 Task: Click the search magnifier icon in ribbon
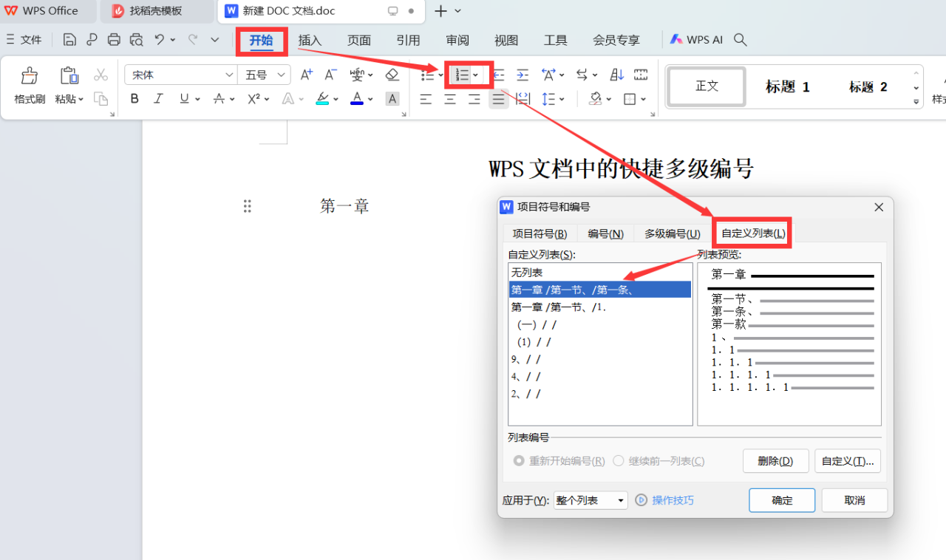click(x=740, y=40)
